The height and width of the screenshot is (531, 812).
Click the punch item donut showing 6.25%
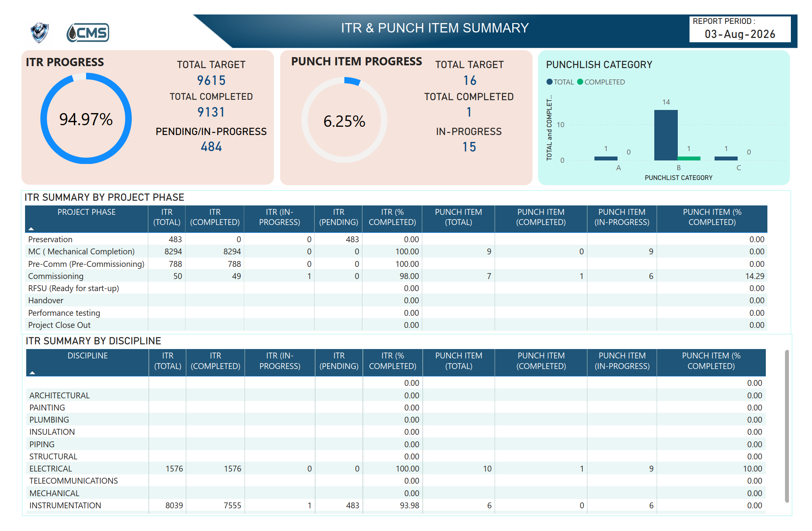pos(344,120)
